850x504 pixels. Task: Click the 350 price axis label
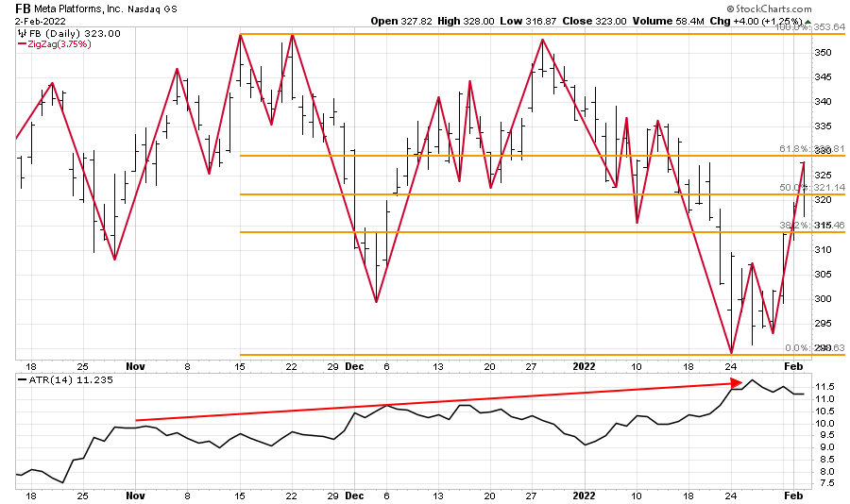pos(824,53)
